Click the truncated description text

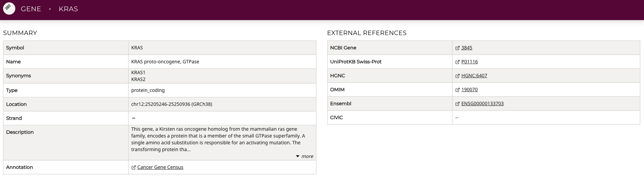218,139
